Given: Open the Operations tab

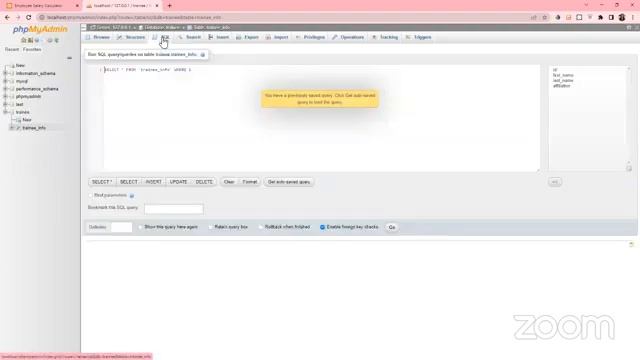Looking at the screenshot, I should click(x=348, y=37).
